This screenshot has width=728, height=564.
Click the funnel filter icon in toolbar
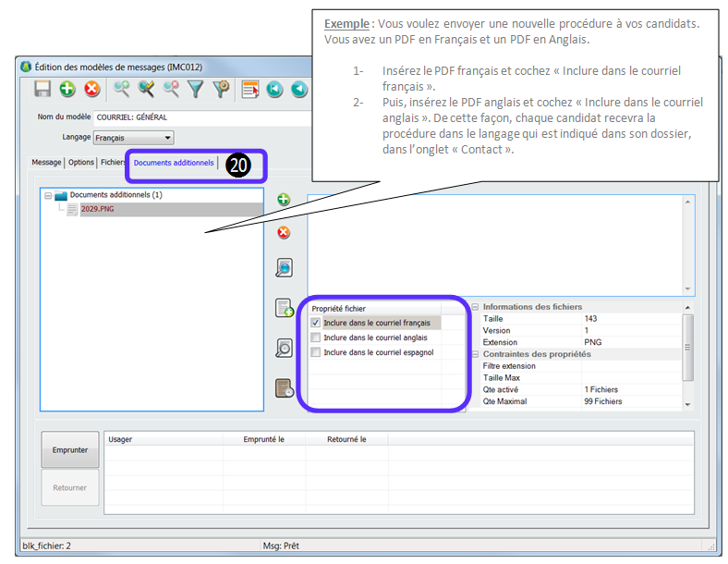[196, 89]
